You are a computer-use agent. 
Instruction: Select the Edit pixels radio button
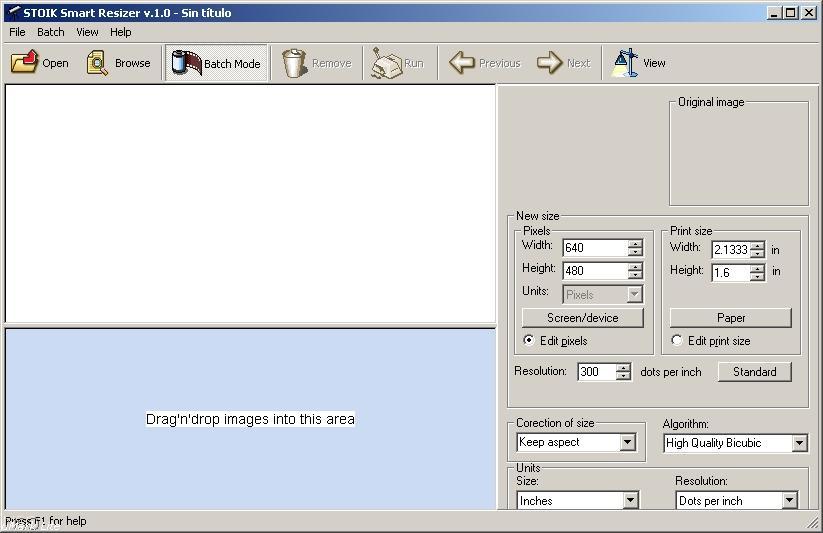pos(529,340)
